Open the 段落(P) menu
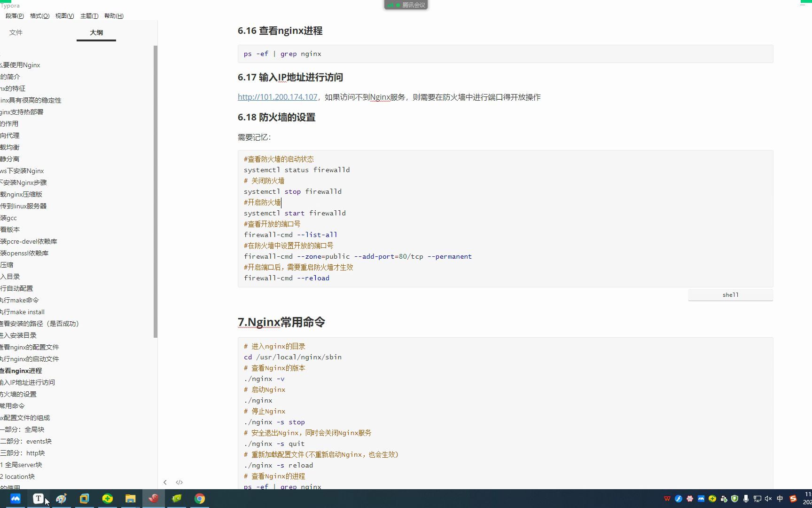812x508 pixels. pyautogui.click(x=15, y=16)
